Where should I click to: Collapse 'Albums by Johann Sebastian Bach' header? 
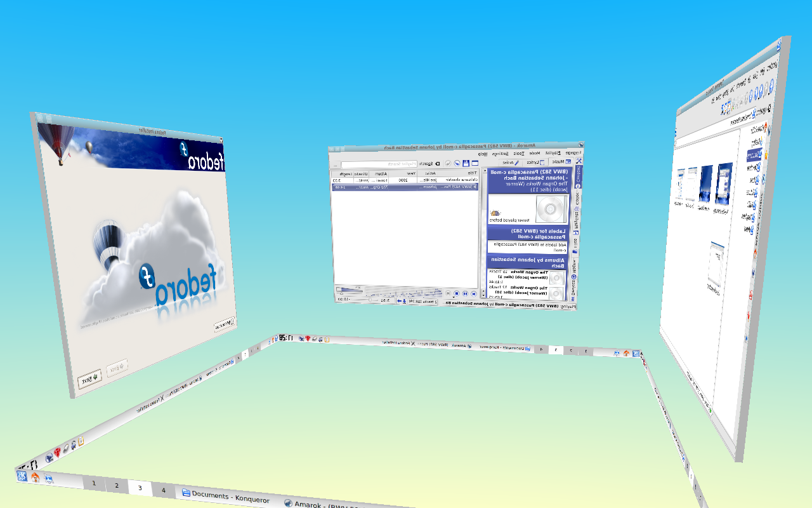pyautogui.click(x=528, y=263)
